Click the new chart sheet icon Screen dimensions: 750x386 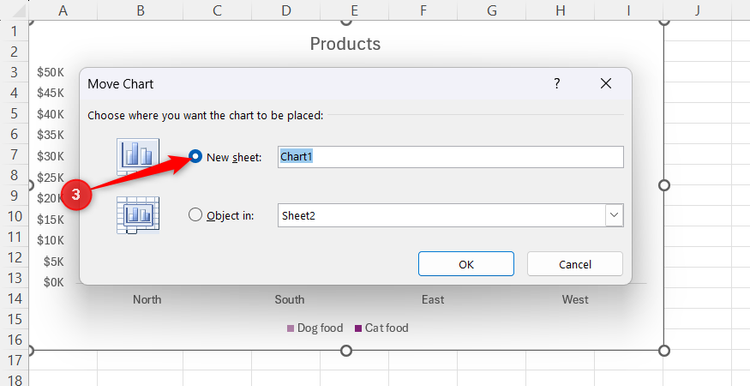click(138, 156)
